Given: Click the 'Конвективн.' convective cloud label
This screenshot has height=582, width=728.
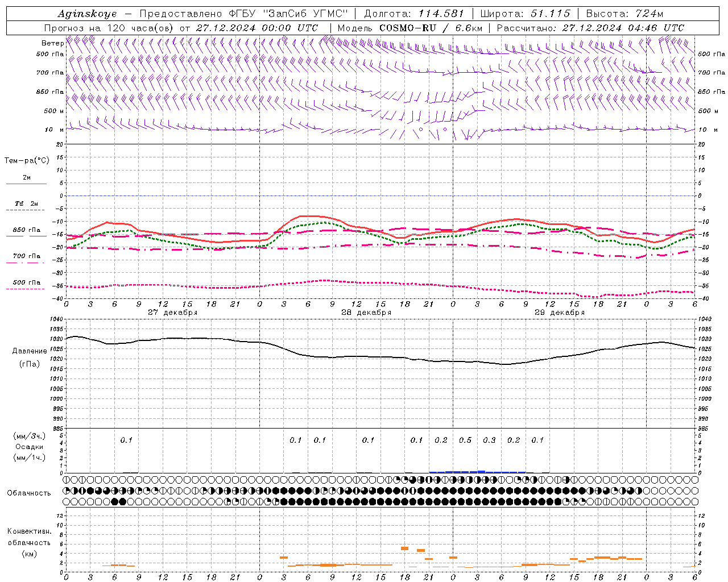Looking at the screenshot, I should pyautogui.click(x=29, y=531).
